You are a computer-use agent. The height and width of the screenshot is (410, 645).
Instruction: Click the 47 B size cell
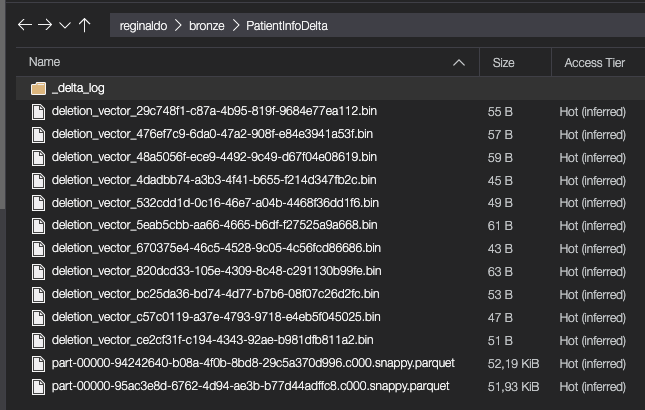pyautogui.click(x=500, y=318)
